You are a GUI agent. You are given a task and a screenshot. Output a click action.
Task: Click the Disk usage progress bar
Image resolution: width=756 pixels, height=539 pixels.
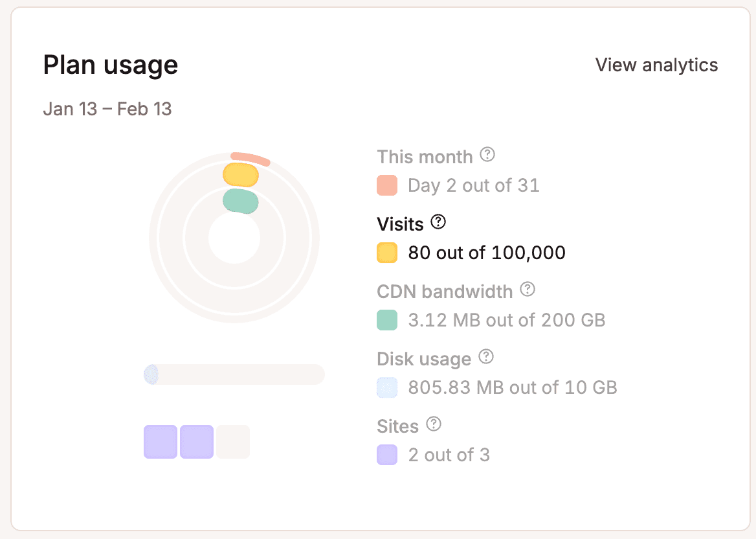(x=234, y=374)
